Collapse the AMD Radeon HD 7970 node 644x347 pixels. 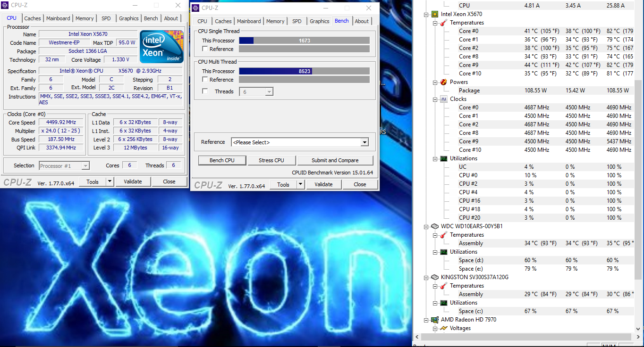tap(426, 320)
